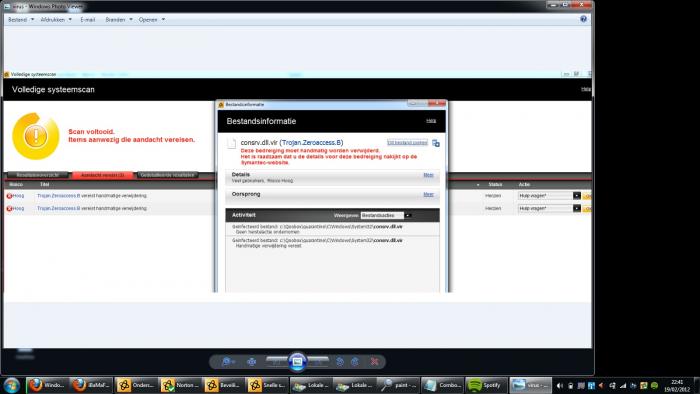Open the Bestand menu

[x=21, y=20]
